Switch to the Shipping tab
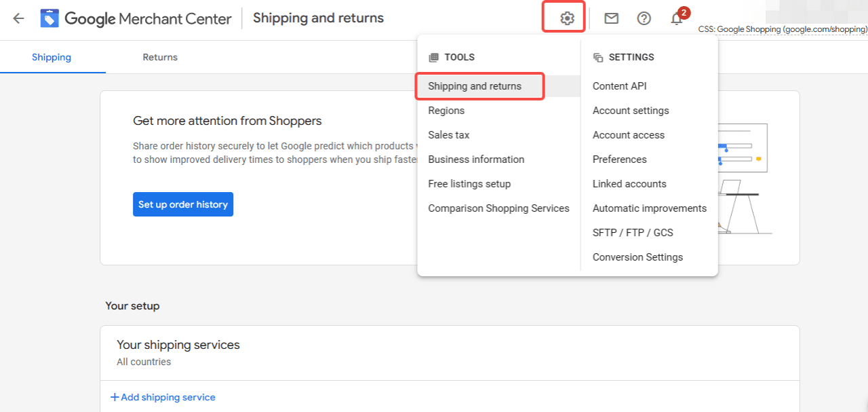868x412 pixels. pos(52,57)
